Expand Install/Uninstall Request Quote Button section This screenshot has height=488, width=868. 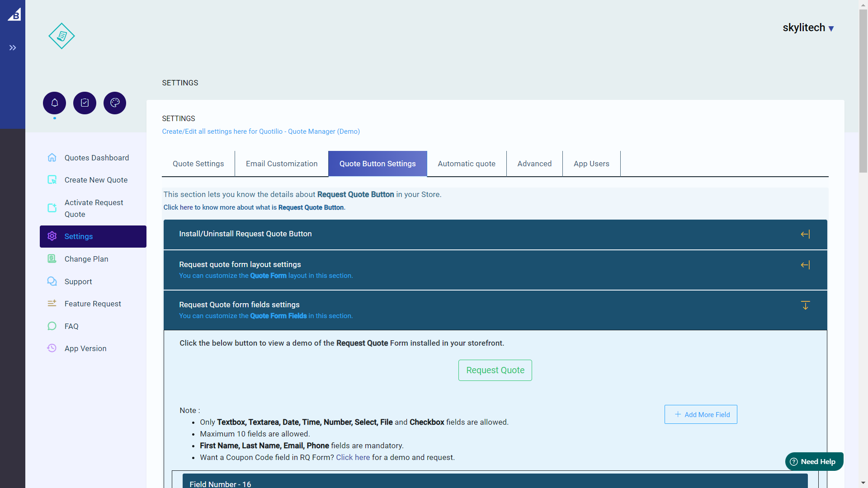coord(495,234)
